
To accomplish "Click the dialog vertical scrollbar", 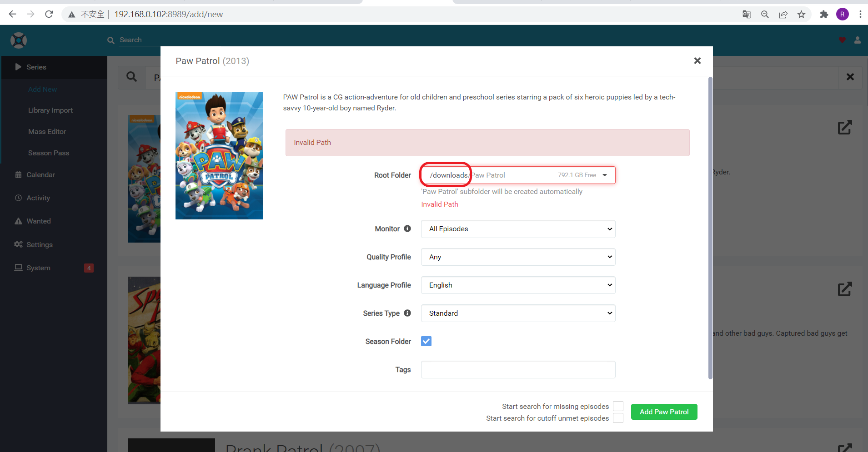I will pos(710,228).
